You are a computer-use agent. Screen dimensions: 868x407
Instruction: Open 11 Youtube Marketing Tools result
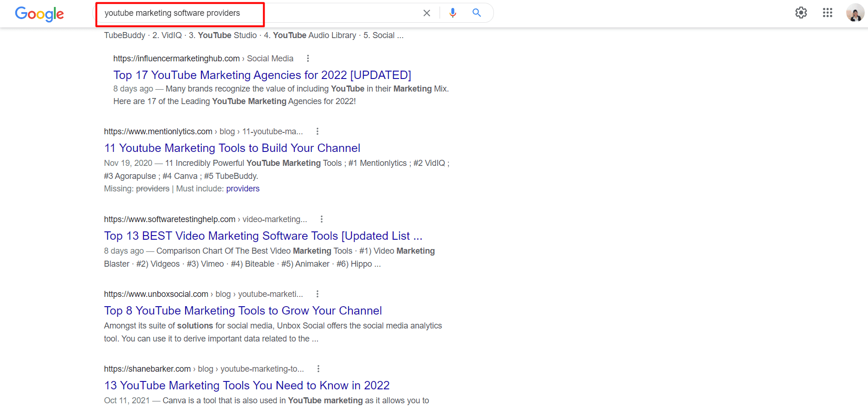click(x=232, y=148)
